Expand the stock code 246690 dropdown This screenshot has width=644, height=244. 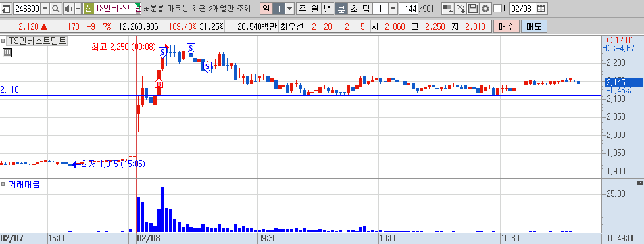[x=45, y=8]
